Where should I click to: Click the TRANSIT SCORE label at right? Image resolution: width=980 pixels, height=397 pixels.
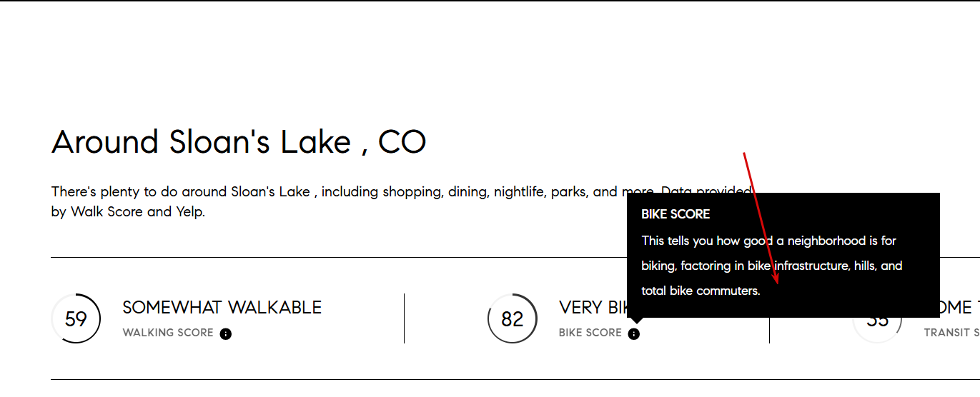(951, 333)
